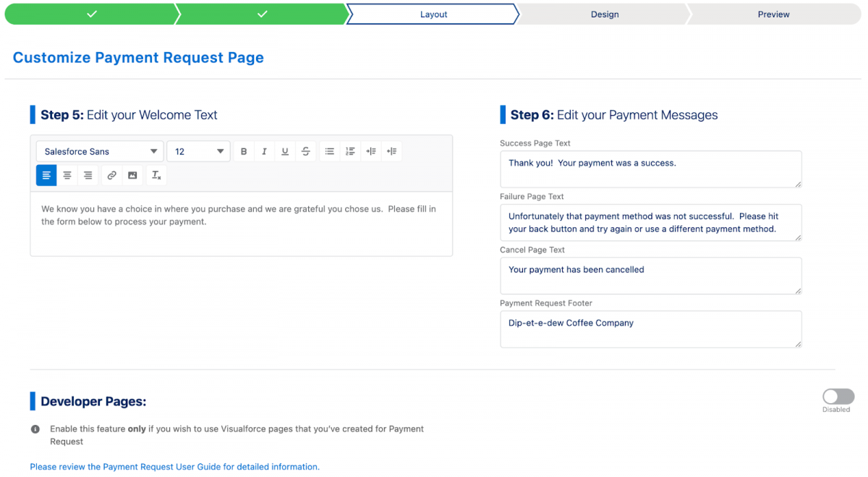Toggle bold formatting in the welcome text editor

(x=244, y=151)
